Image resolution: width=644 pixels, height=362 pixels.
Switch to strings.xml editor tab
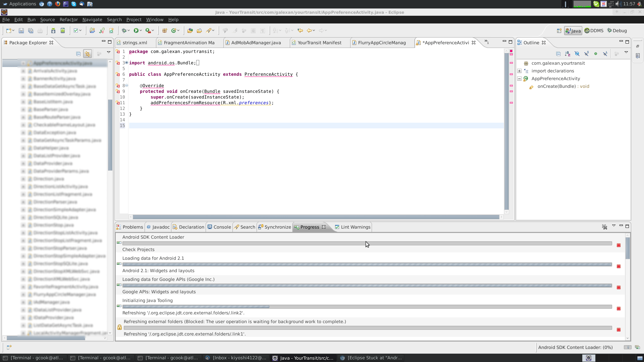pos(135,43)
